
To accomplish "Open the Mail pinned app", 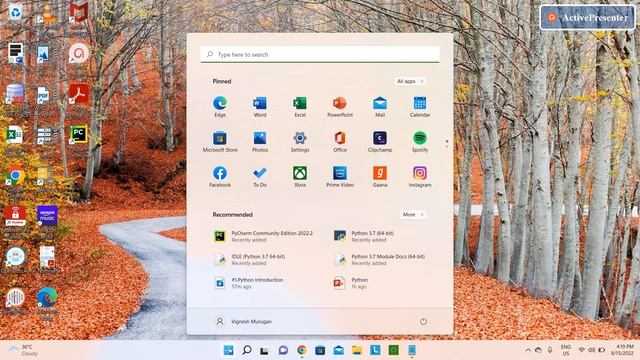I will point(380,107).
